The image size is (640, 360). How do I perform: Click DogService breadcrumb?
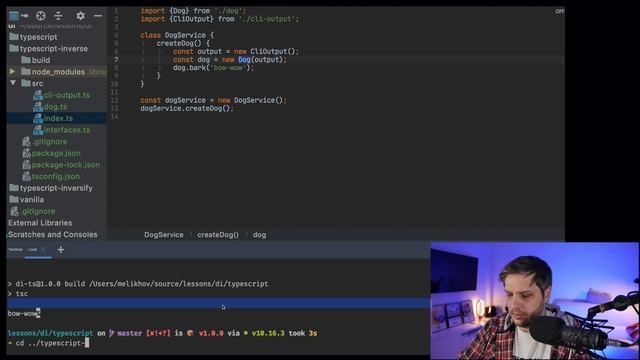(x=164, y=235)
